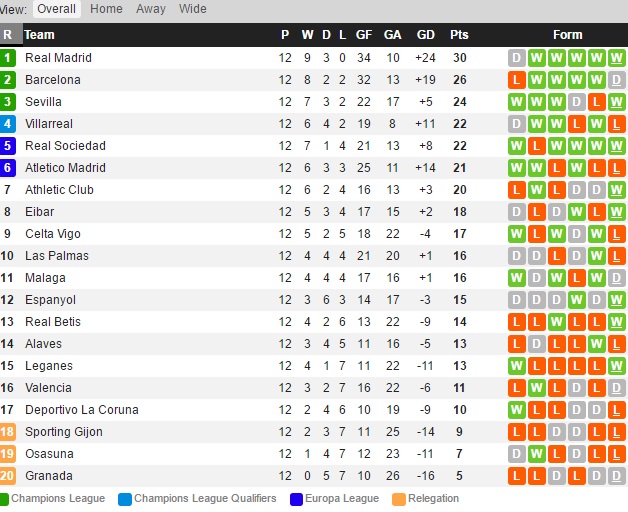Screen dimensions: 628x512
Task: Click Sevilla's orange loss form icon
Action: [x=596, y=102]
